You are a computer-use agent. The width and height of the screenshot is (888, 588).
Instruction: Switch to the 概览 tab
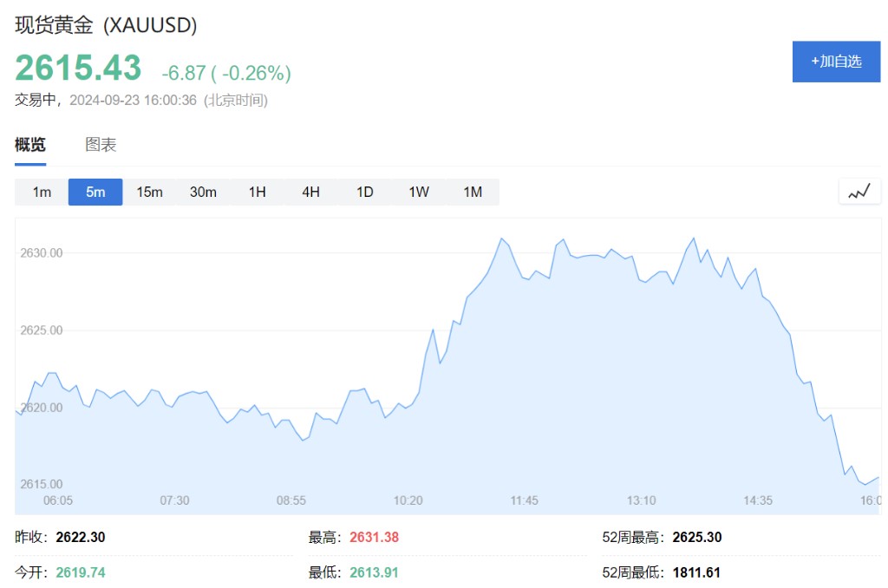pos(30,145)
